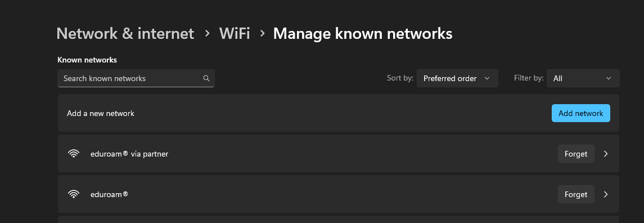Click the down arrow in the All filter box
This screenshot has height=223, width=644.
[x=609, y=78]
